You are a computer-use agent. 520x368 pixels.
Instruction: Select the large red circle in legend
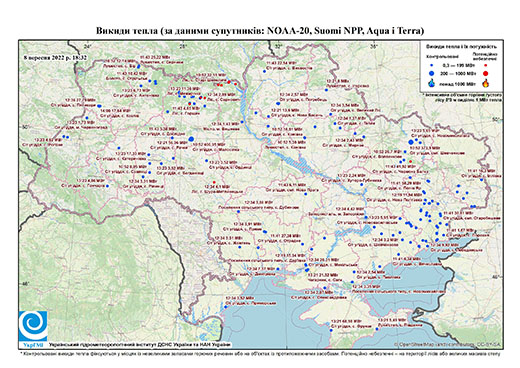[485, 73]
